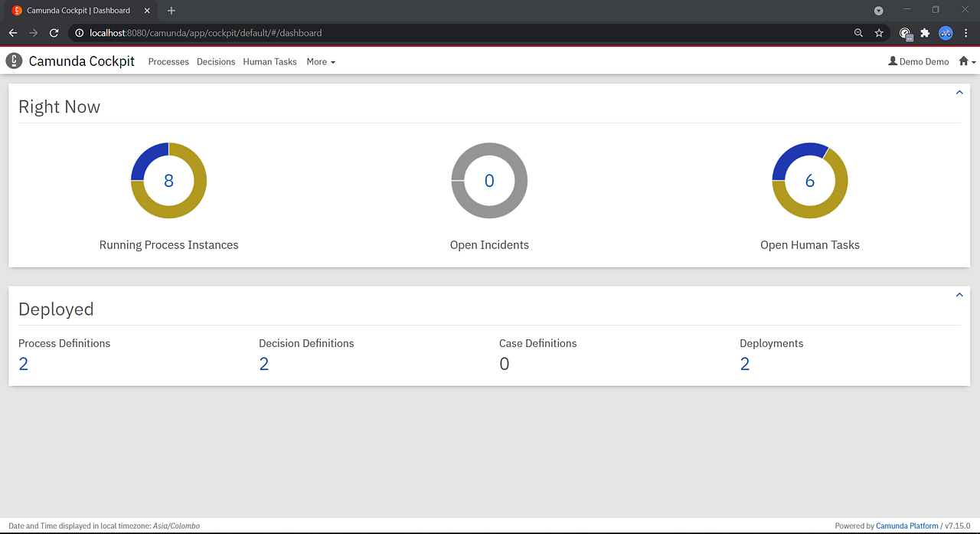Expand the app-switcher arrow next to home
This screenshot has height=534, width=980.
[973, 61]
